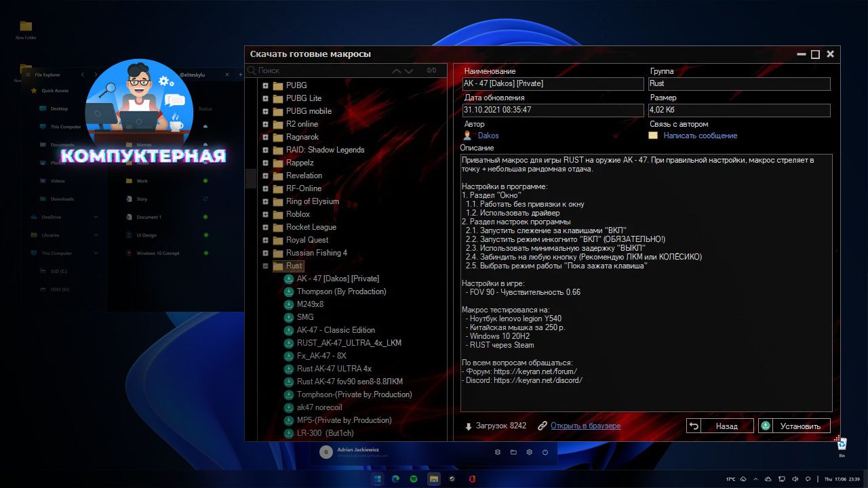Image resolution: width=868 pixels, height=488 pixels.
Task: Select Tomphson-(Private by.Production) macro
Action: [x=355, y=394]
